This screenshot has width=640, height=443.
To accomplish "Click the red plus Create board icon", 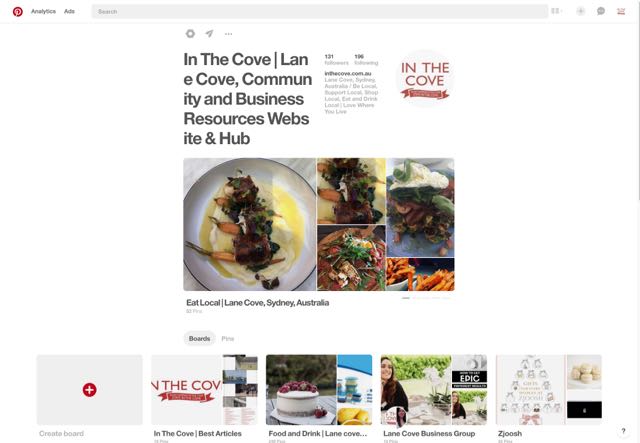I will click(x=89, y=390).
